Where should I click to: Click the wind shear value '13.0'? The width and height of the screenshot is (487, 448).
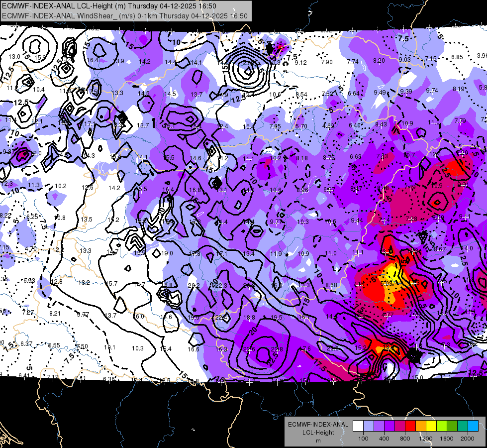[14, 57]
